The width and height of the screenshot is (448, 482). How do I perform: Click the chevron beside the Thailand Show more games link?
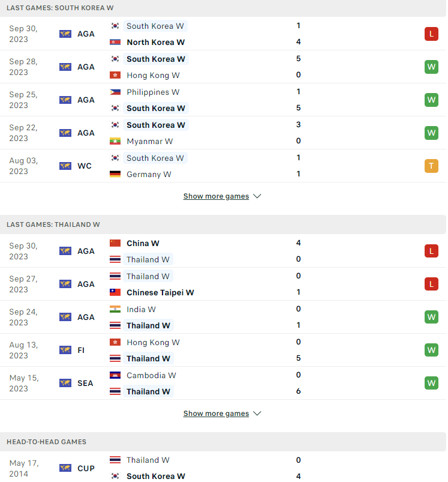[257, 414]
